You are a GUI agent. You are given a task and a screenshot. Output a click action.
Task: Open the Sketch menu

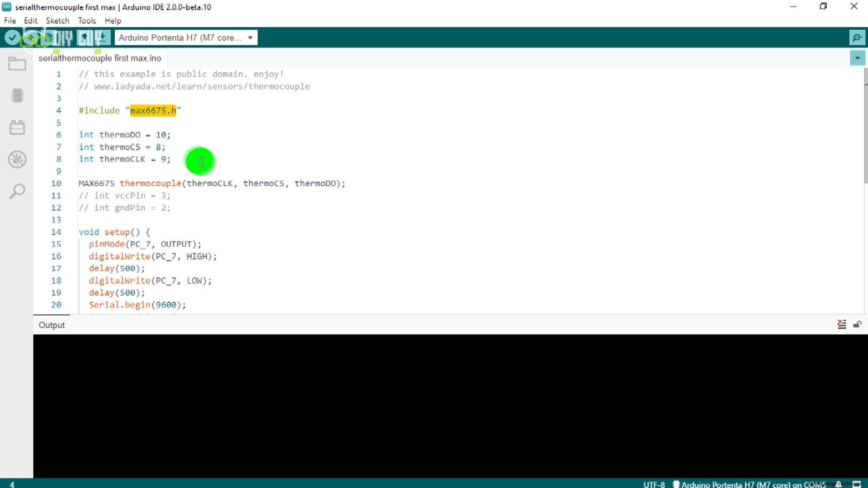coord(57,21)
